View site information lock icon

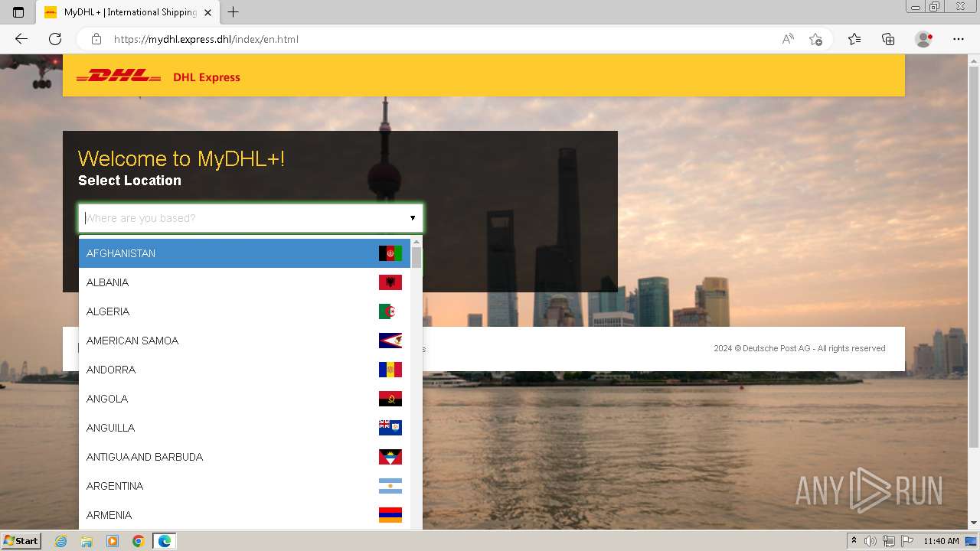tap(96, 39)
